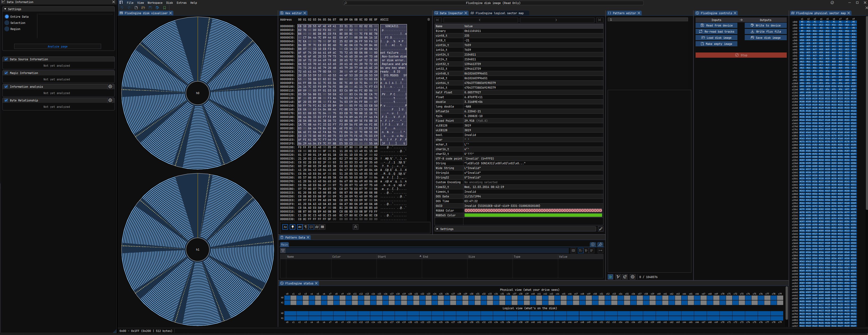The width and height of the screenshot is (868, 335).
Task: Click the Information analysis settings gear
Action: click(110, 87)
